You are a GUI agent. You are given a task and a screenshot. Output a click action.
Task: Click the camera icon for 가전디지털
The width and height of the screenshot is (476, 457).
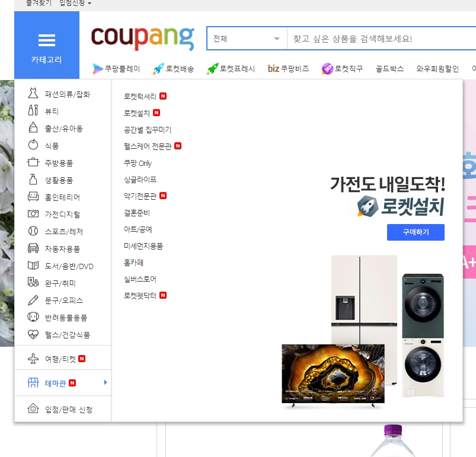tap(33, 213)
